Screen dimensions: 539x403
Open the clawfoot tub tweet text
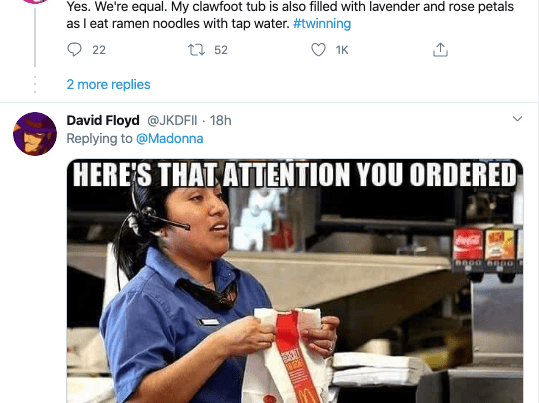290,15
